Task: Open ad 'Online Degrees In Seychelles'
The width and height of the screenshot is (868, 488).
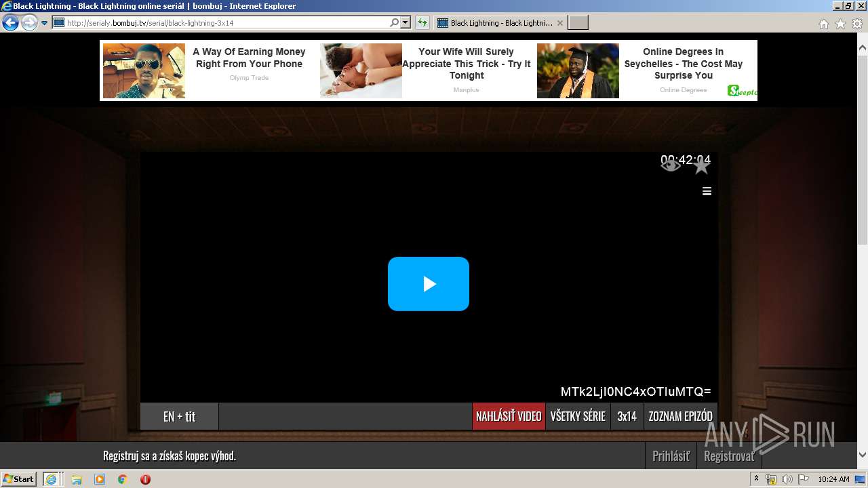Action: (x=684, y=64)
